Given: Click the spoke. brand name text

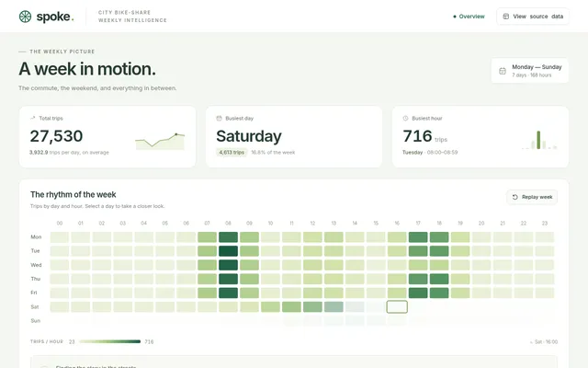Looking at the screenshot, I should [x=55, y=17].
